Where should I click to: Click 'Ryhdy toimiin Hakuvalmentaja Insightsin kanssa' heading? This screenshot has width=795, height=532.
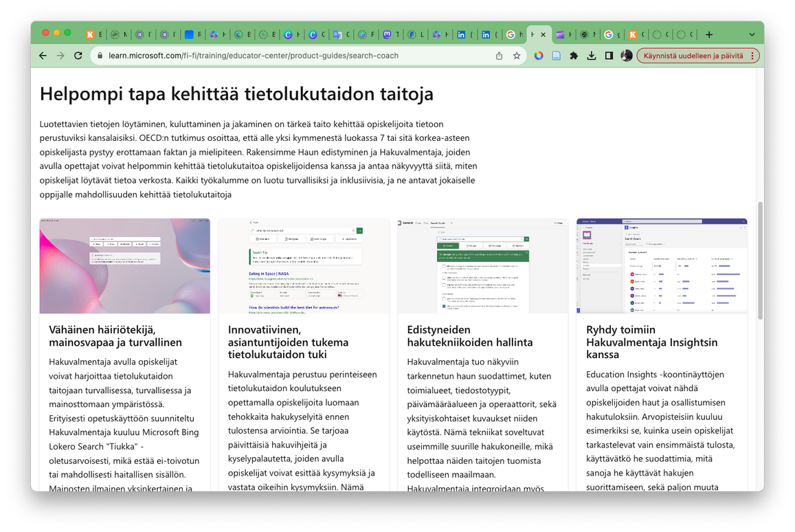pyautogui.click(x=652, y=342)
